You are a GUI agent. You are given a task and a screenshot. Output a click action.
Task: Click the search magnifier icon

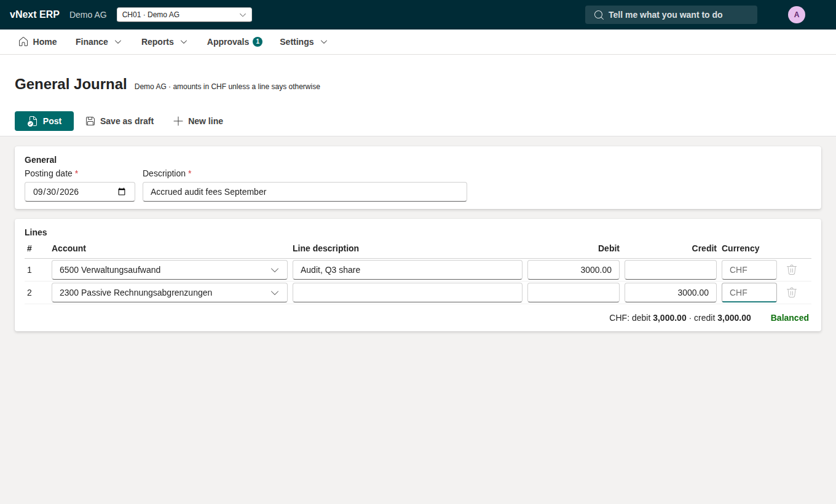point(599,15)
